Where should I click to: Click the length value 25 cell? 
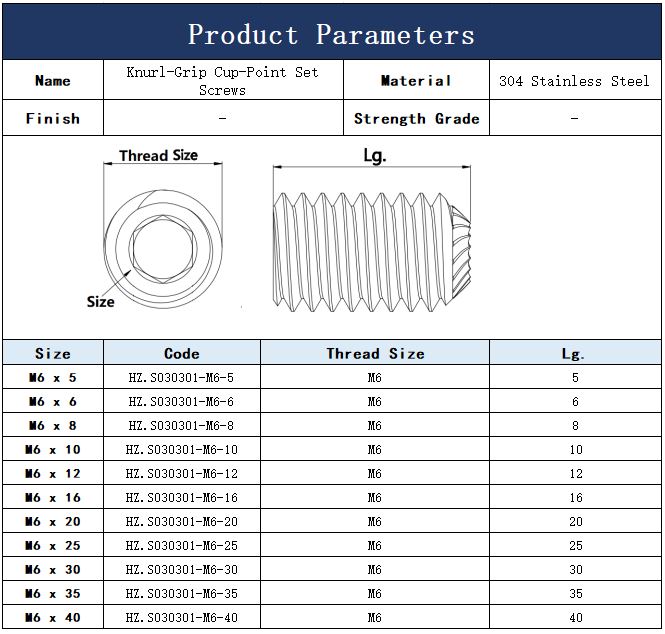pyautogui.click(x=575, y=546)
